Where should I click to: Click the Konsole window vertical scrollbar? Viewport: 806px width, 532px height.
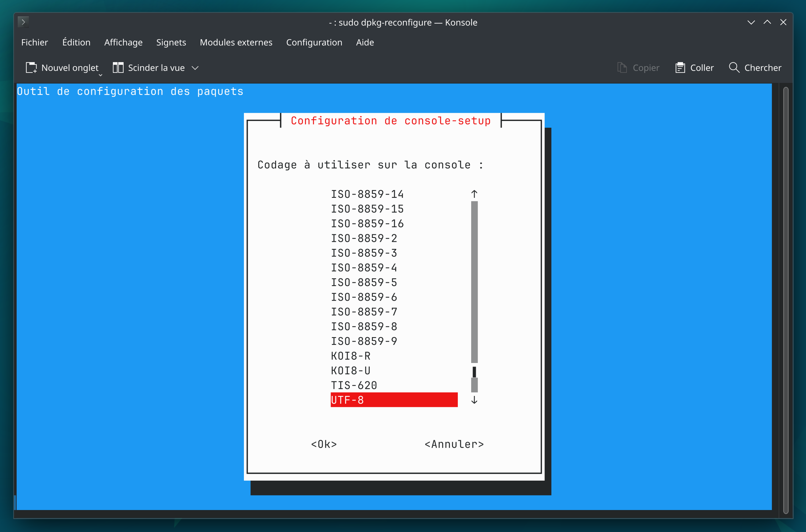pyautogui.click(x=786, y=300)
